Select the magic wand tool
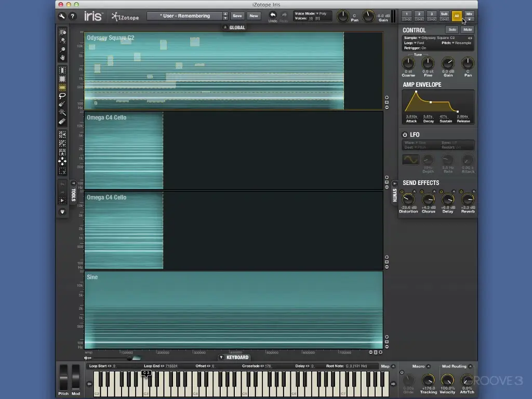This screenshot has width=532, height=399. pyautogui.click(x=62, y=112)
